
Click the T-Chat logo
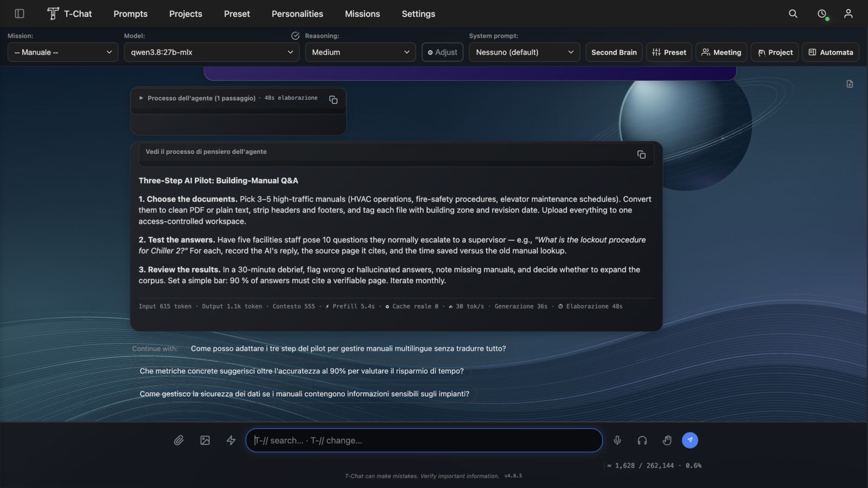click(x=69, y=14)
